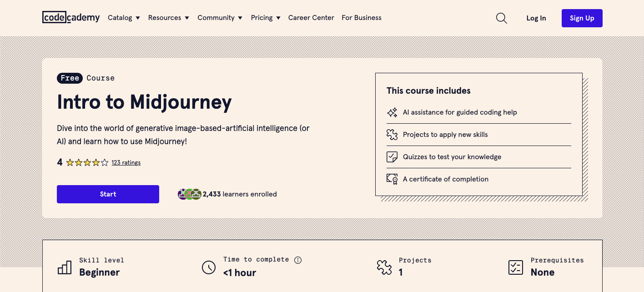644x292 pixels.
Task: Open the For Business page
Action: (362, 18)
